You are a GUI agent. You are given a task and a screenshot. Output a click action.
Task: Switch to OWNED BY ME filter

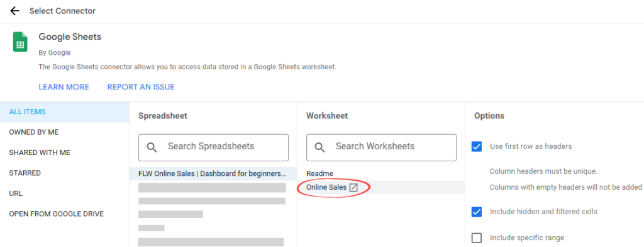pos(65,132)
